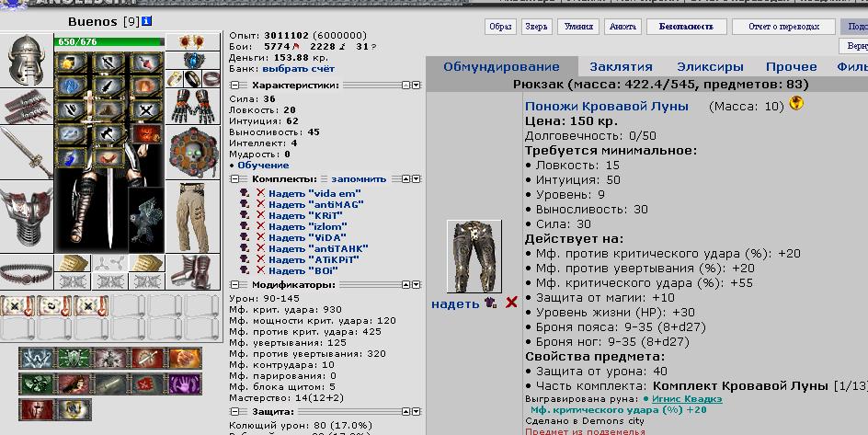Open the Зверь page

click(536, 27)
